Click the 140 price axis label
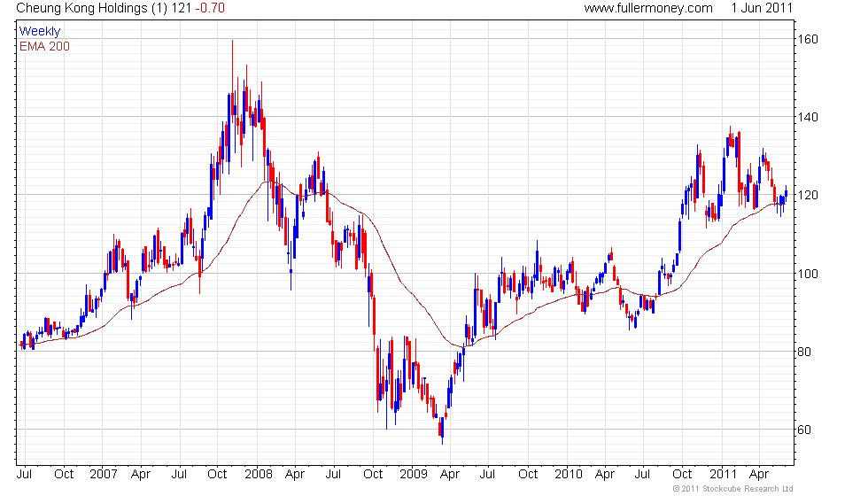 (807, 117)
